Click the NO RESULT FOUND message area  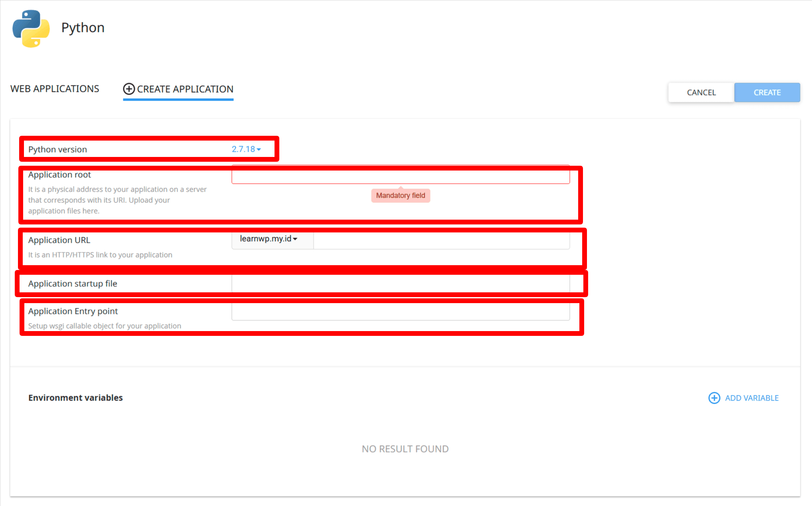(x=405, y=448)
